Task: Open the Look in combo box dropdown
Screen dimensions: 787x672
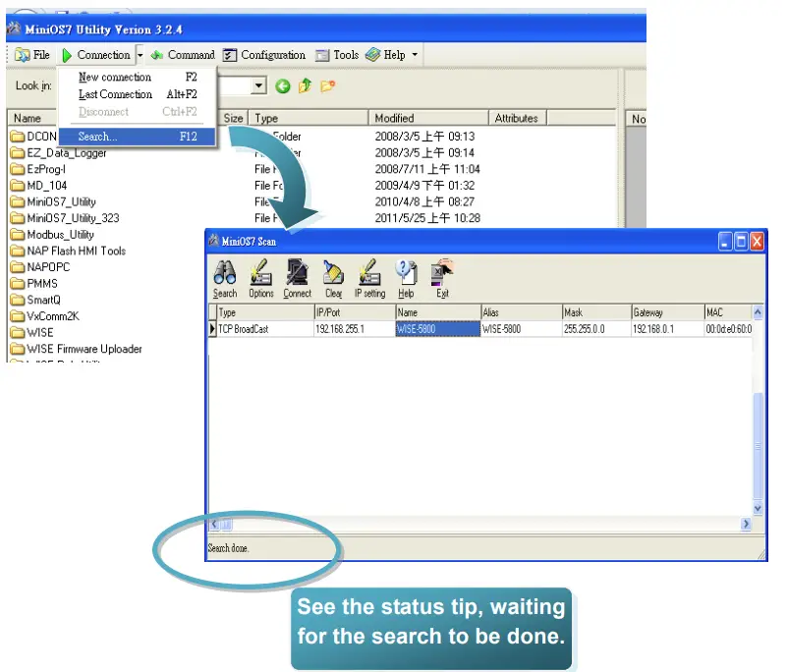Action: click(x=258, y=85)
